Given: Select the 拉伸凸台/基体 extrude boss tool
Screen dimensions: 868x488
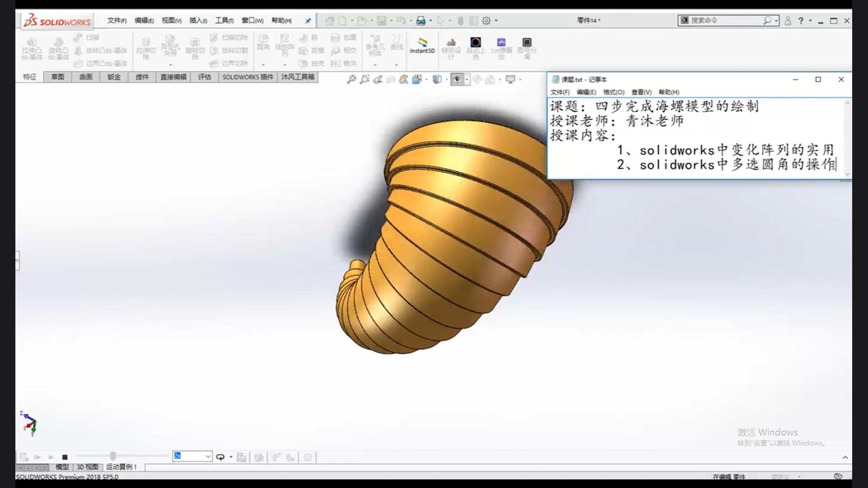Looking at the screenshot, I should click(x=32, y=49).
